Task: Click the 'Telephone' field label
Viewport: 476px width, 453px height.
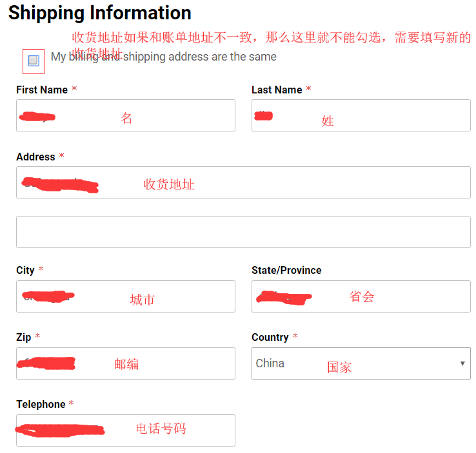Action: click(x=41, y=404)
